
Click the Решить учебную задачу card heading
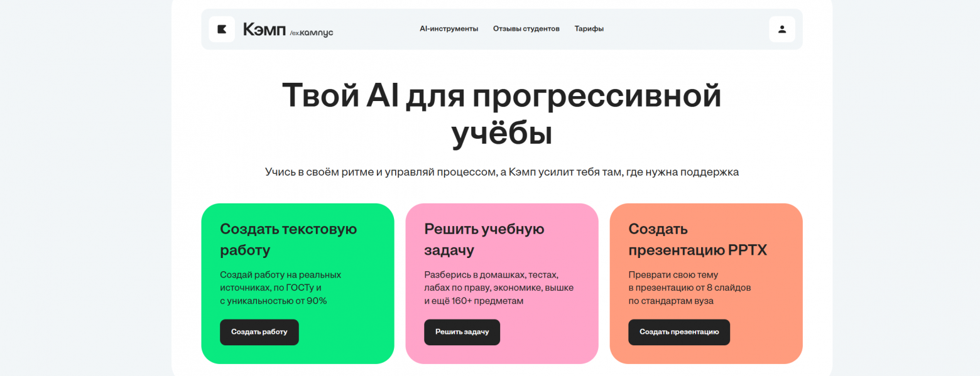(x=484, y=239)
